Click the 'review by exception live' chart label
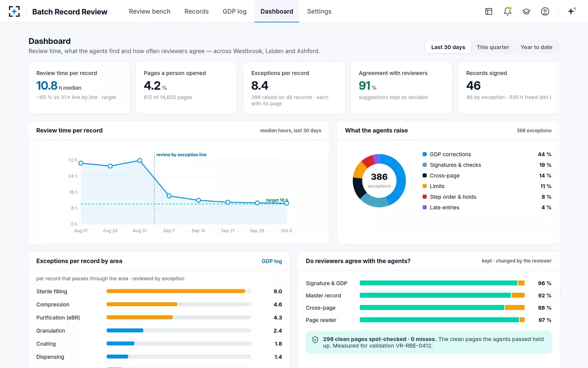Image resolution: width=588 pixels, height=368 pixels. [x=181, y=155]
